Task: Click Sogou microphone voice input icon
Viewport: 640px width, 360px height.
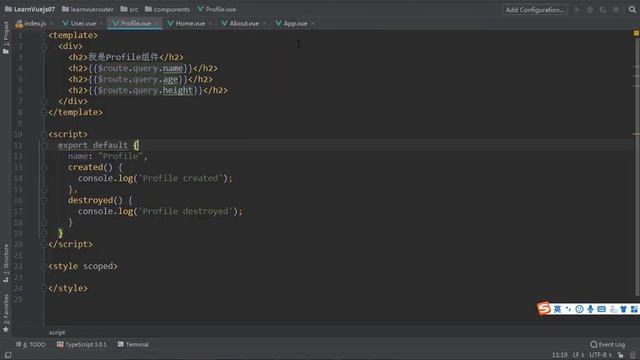Action: (x=590, y=309)
